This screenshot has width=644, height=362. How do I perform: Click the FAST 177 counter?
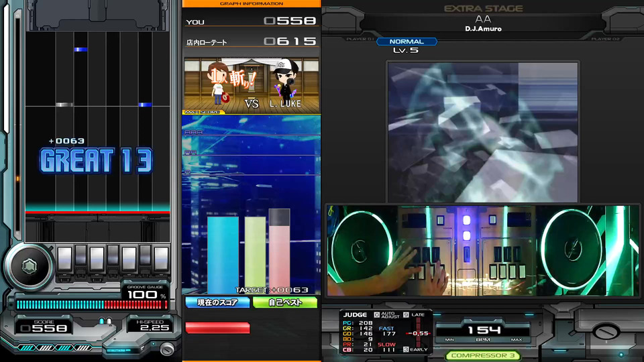[x=386, y=330]
